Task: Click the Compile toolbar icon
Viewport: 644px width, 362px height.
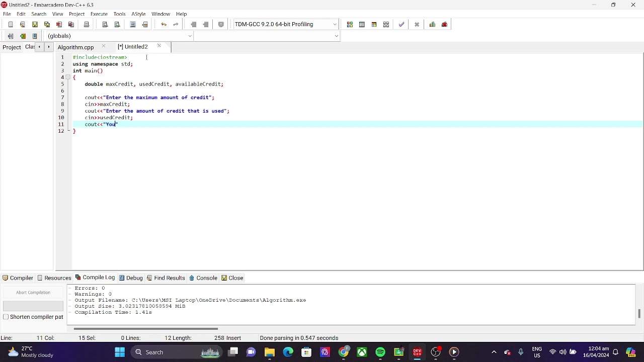Action: pos(350,24)
